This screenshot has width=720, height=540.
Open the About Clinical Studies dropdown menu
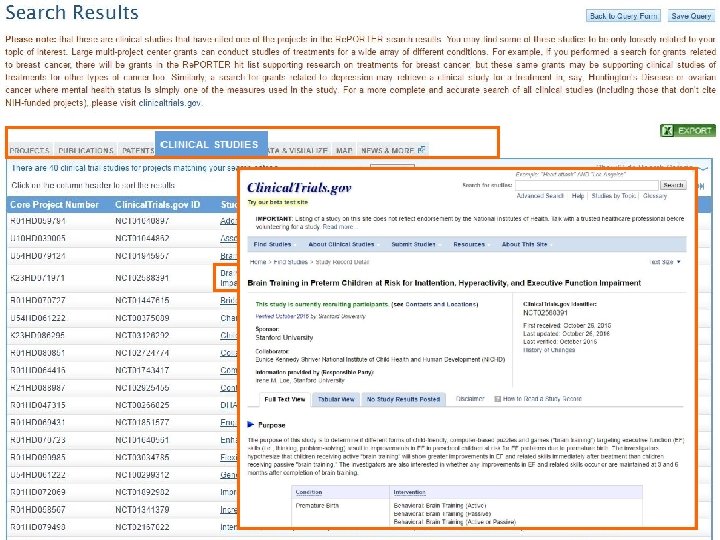point(343,244)
